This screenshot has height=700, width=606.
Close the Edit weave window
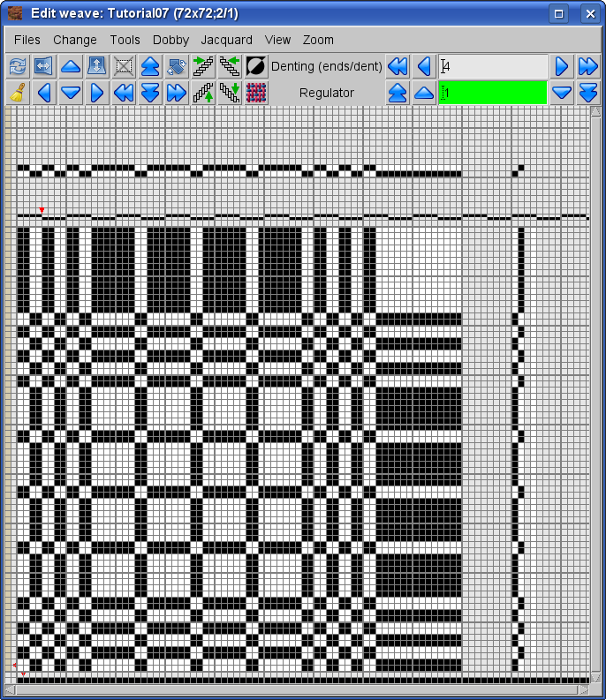[590, 14]
